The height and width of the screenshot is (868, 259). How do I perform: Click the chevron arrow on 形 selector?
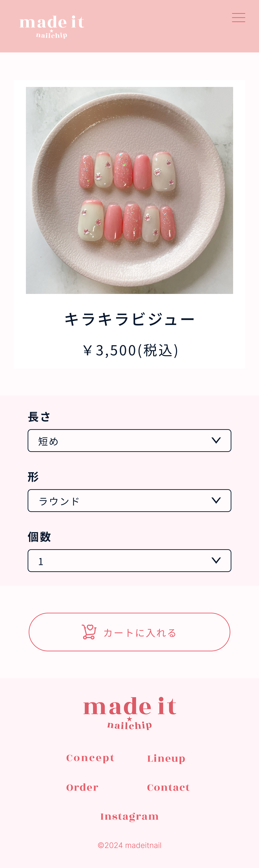[x=216, y=500]
